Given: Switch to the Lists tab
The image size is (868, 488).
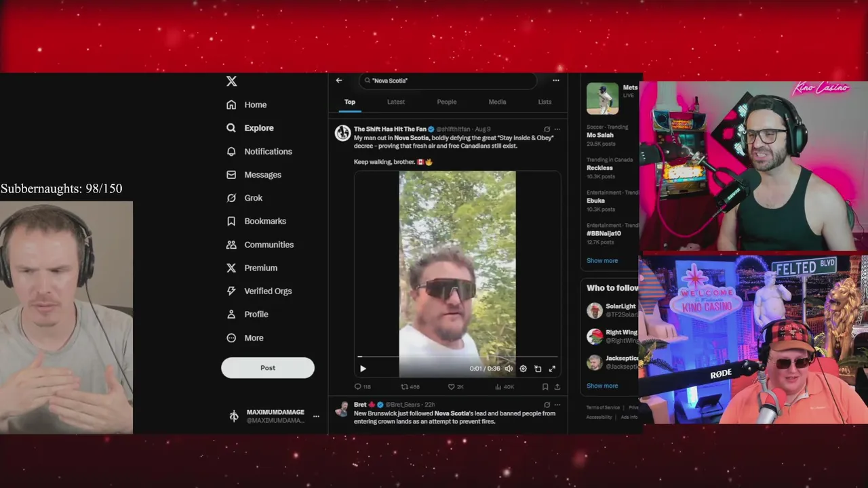Looking at the screenshot, I should click(545, 102).
